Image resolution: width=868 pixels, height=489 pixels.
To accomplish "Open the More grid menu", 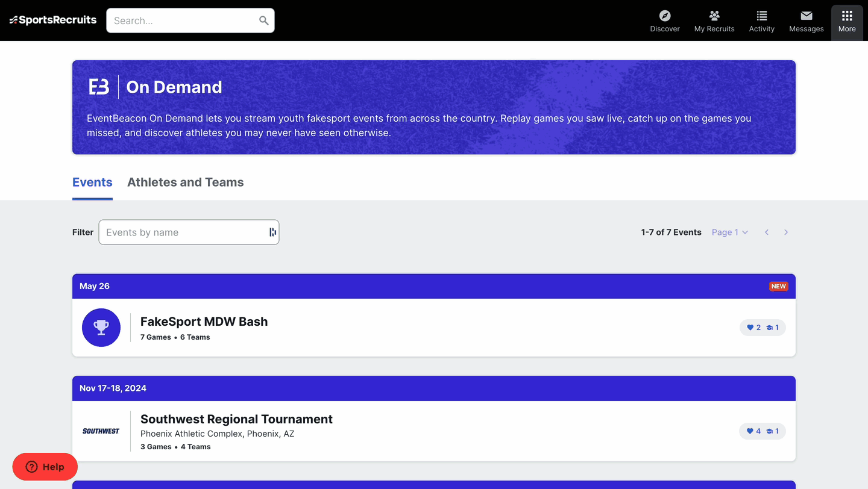I will tap(847, 22).
